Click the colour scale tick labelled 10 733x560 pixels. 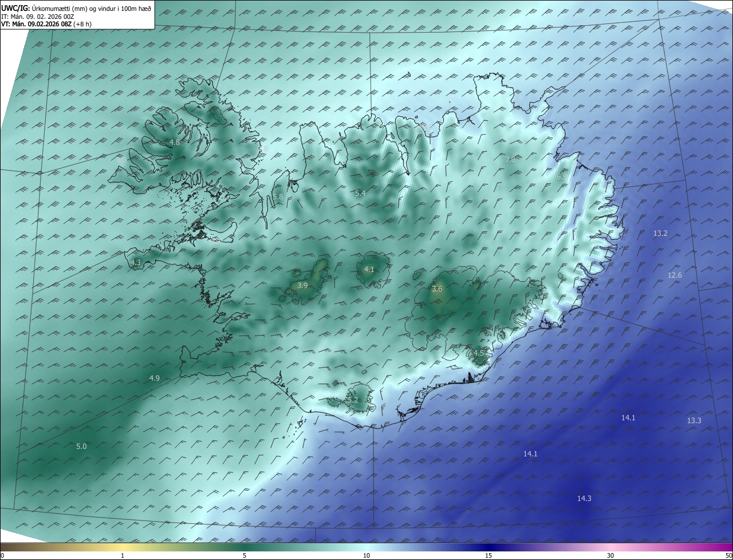click(366, 555)
